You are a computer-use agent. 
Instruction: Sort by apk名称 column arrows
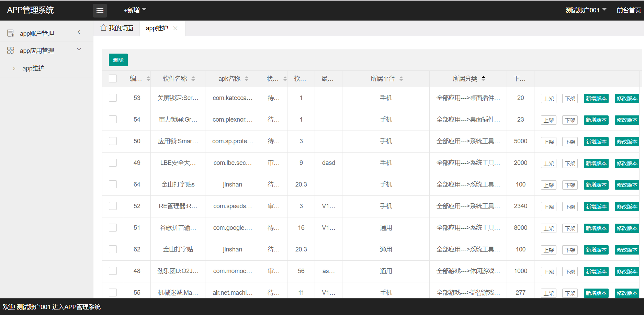click(247, 79)
